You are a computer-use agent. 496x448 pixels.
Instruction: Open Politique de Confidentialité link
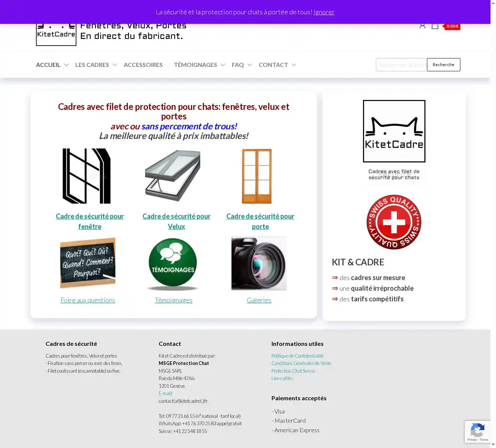pyautogui.click(x=297, y=356)
